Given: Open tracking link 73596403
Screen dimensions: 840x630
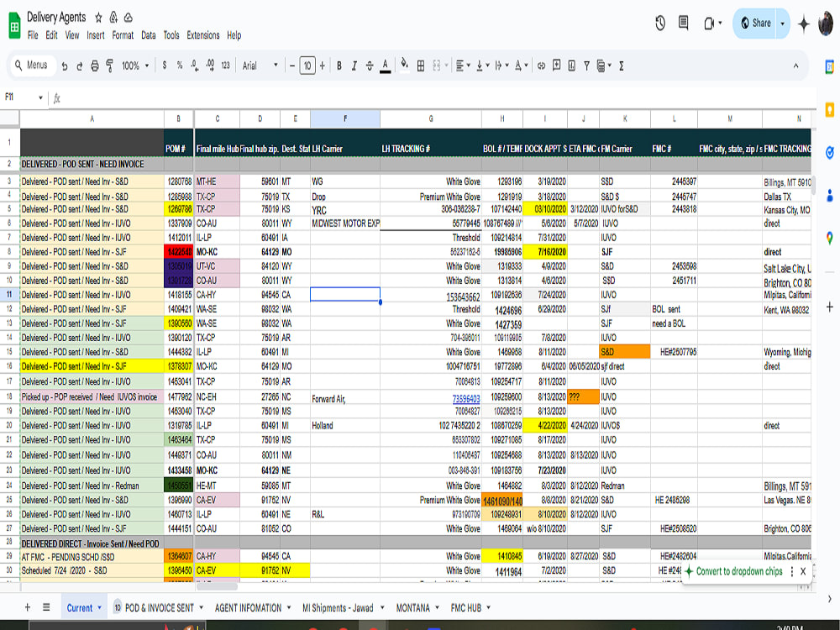Looking at the screenshot, I should (466, 398).
